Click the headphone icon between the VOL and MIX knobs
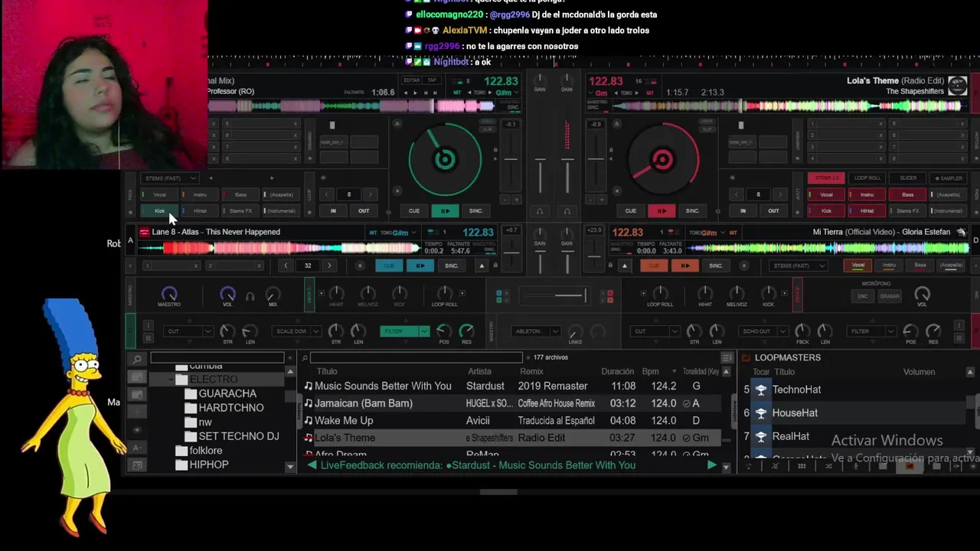Screen dimensions: 980x551 coord(250,295)
